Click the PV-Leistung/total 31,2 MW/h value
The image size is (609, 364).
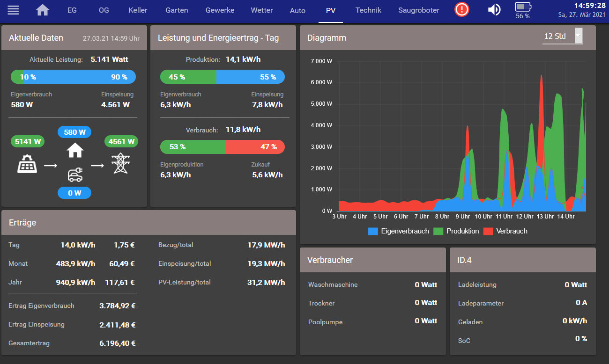pos(266,282)
